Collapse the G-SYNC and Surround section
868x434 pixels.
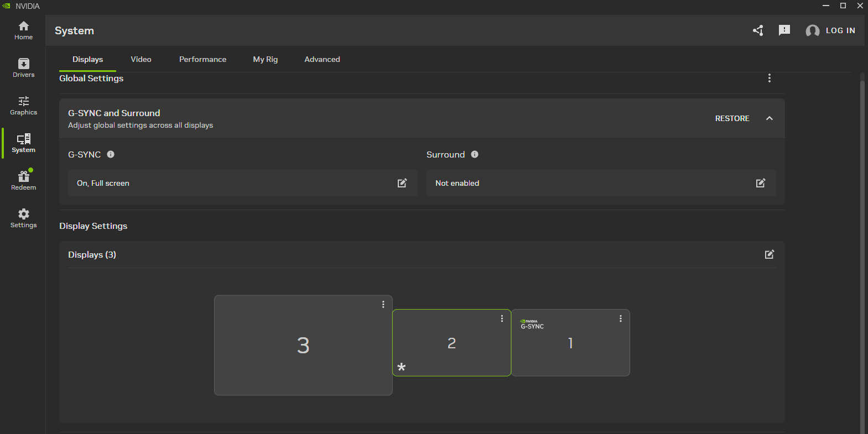point(769,118)
